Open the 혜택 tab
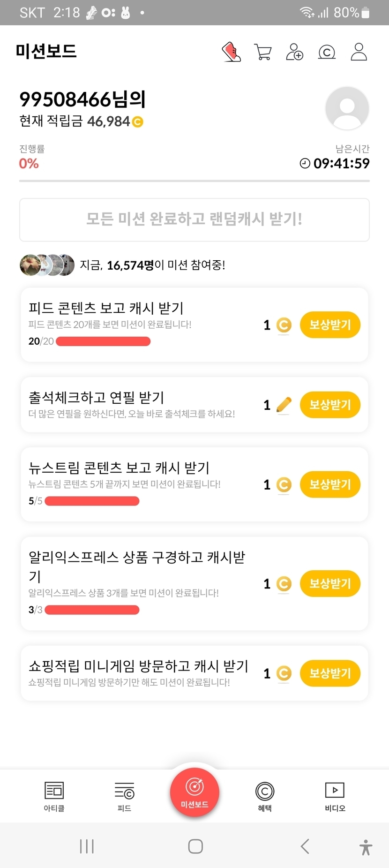Image resolution: width=389 pixels, height=868 pixels. pos(265,796)
